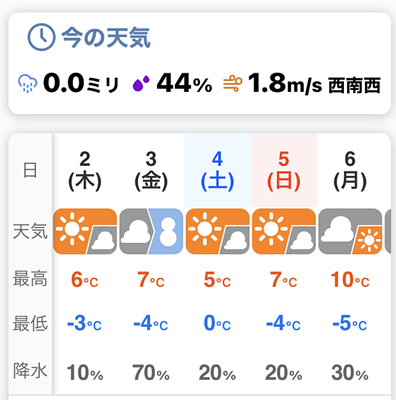Tap Saturday's 0°C low temperature
Viewport: 396px width, 400px height.
coord(217,323)
